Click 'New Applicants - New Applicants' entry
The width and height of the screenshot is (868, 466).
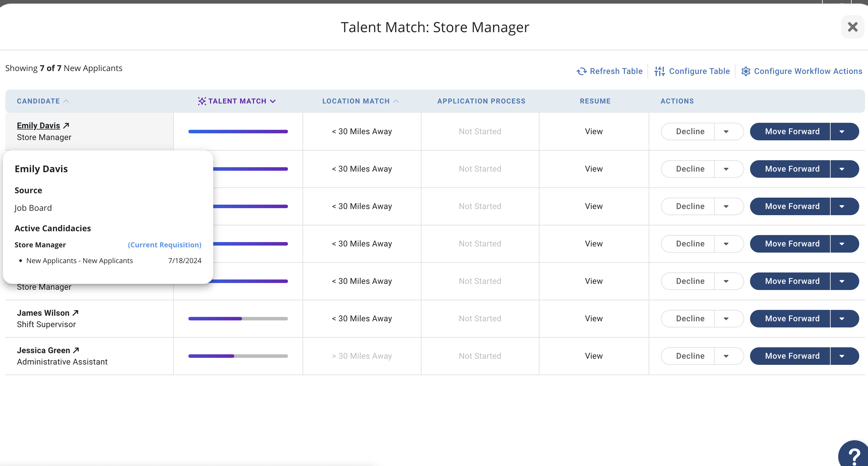[x=79, y=261]
